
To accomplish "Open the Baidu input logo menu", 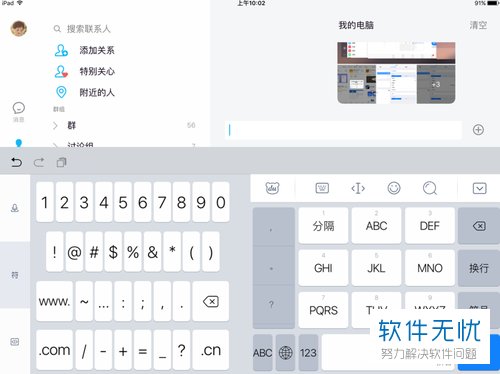I will click(x=272, y=188).
